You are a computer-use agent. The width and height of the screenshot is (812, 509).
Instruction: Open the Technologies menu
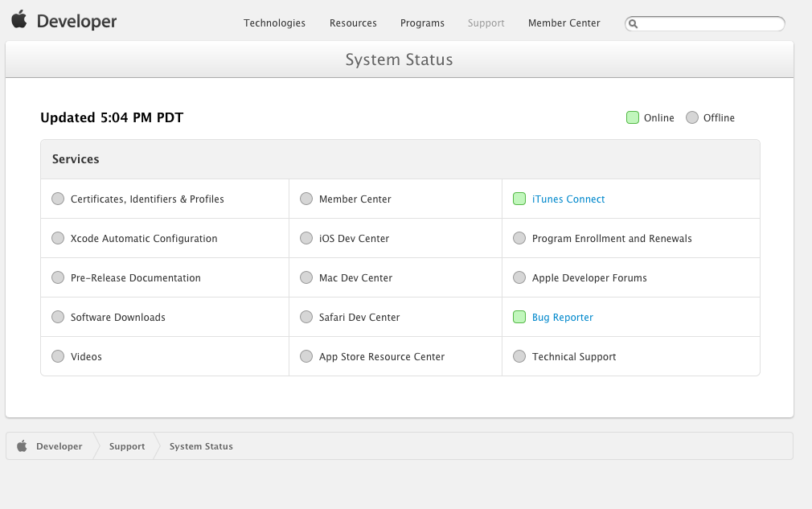click(274, 23)
